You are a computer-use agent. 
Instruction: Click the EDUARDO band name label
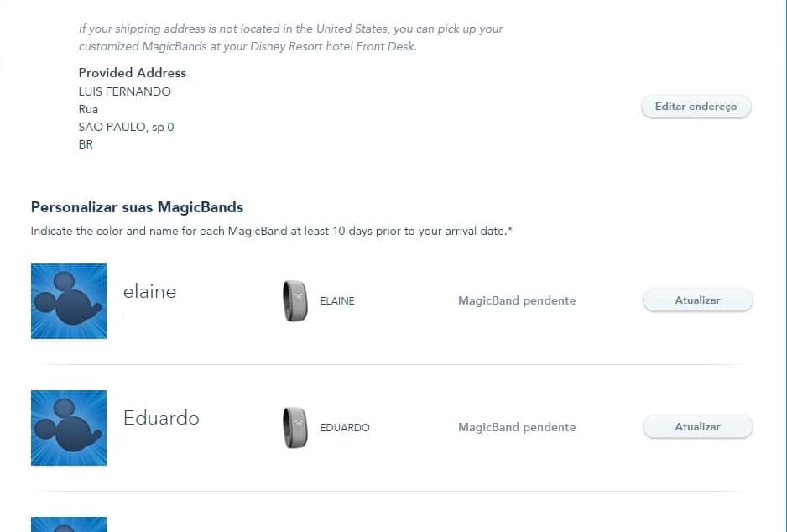[x=345, y=427]
